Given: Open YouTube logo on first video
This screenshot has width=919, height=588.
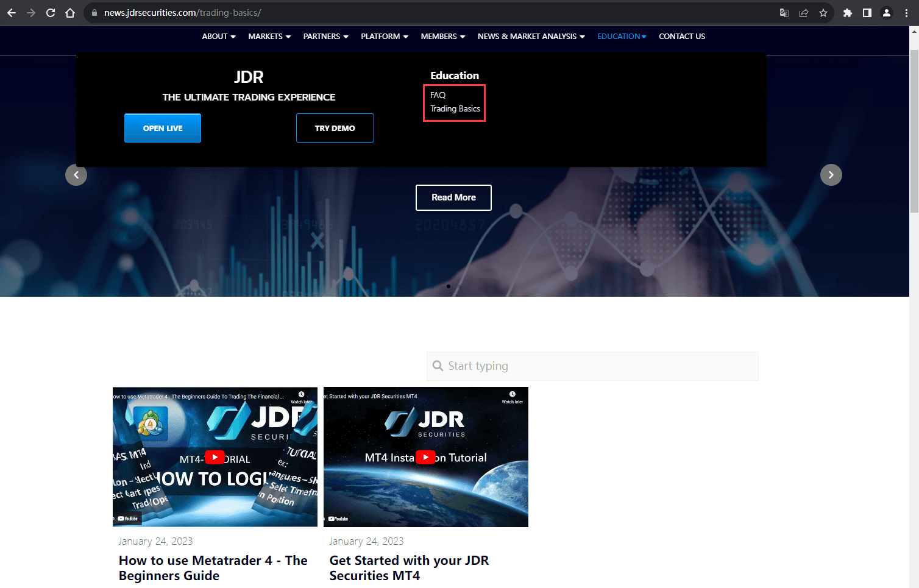Looking at the screenshot, I should pyautogui.click(x=128, y=519).
